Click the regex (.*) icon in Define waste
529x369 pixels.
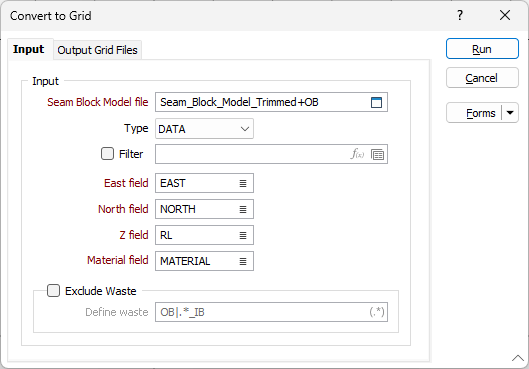[x=377, y=312]
